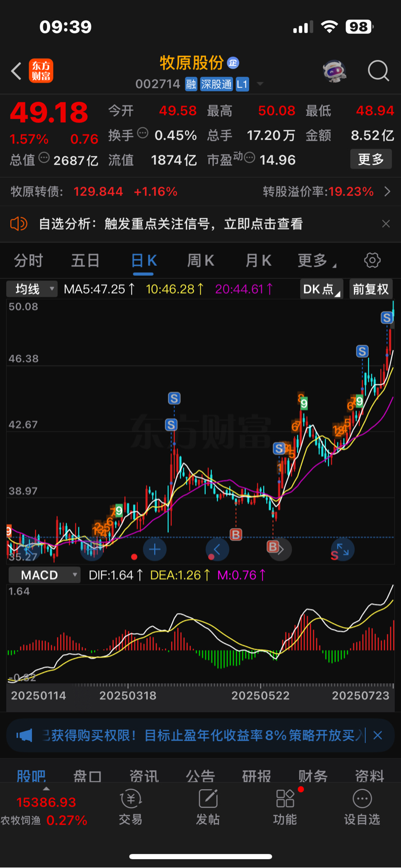Tap the 20250522 date label
The height and width of the screenshot is (868, 401).
click(260, 696)
